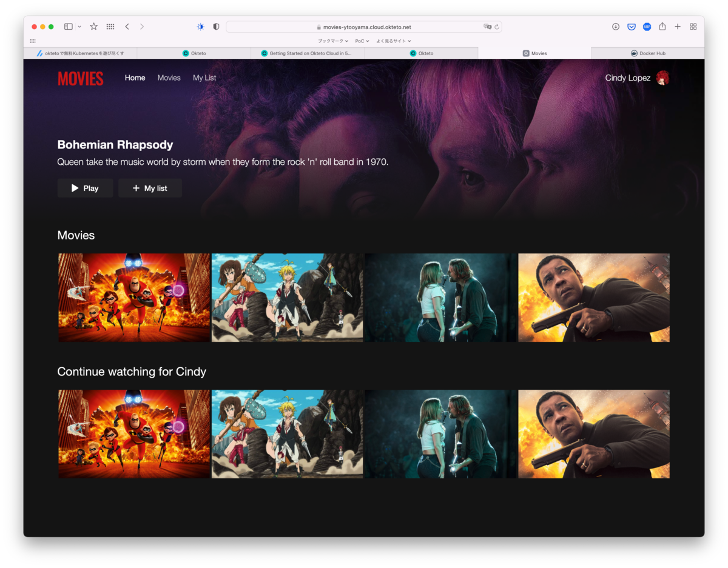Open Incredibles thumbnail in Movies row

point(134,298)
